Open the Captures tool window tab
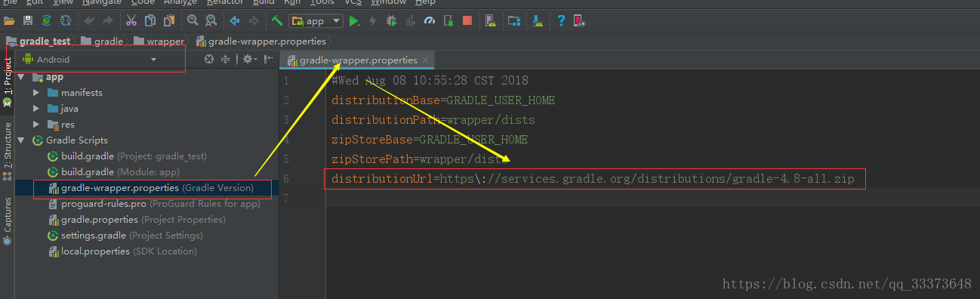 point(7,220)
